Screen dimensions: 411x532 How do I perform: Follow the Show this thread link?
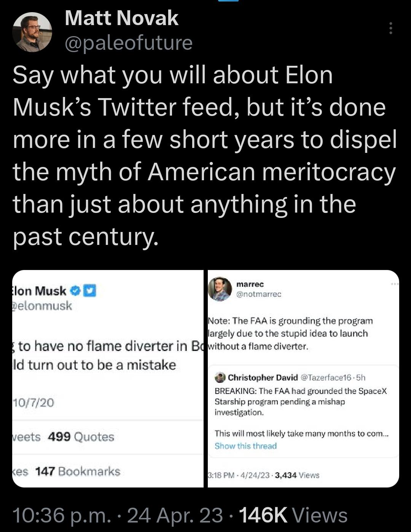245,446
